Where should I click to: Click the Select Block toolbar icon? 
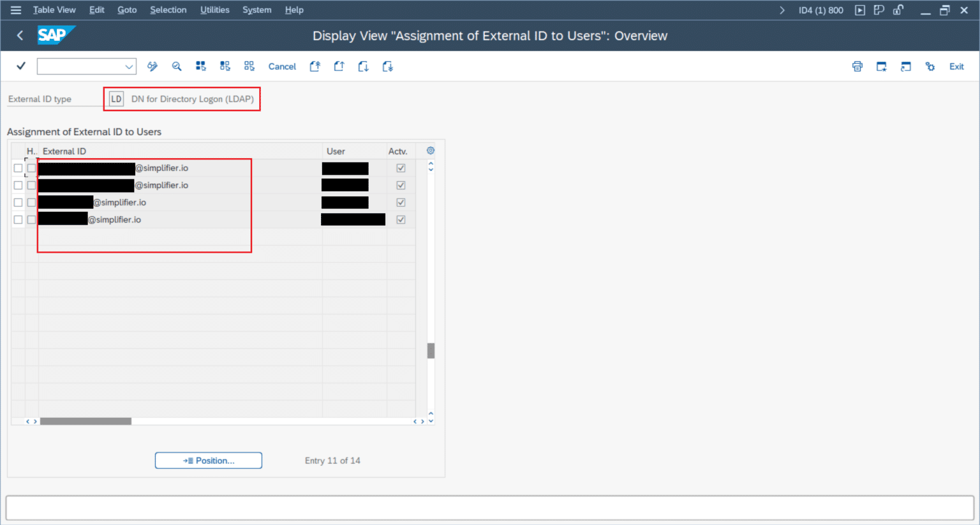(225, 66)
